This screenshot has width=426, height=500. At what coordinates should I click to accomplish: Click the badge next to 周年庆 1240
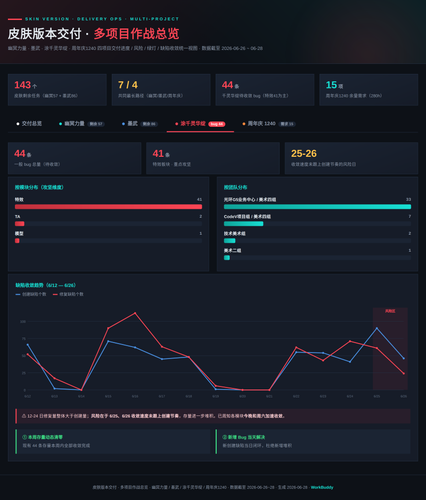point(287,124)
